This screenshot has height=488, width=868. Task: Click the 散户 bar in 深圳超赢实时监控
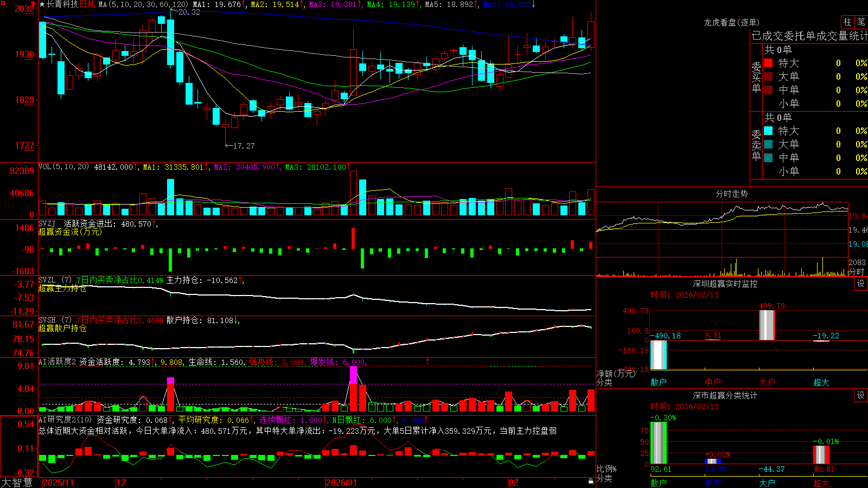(x=658, y=355)
